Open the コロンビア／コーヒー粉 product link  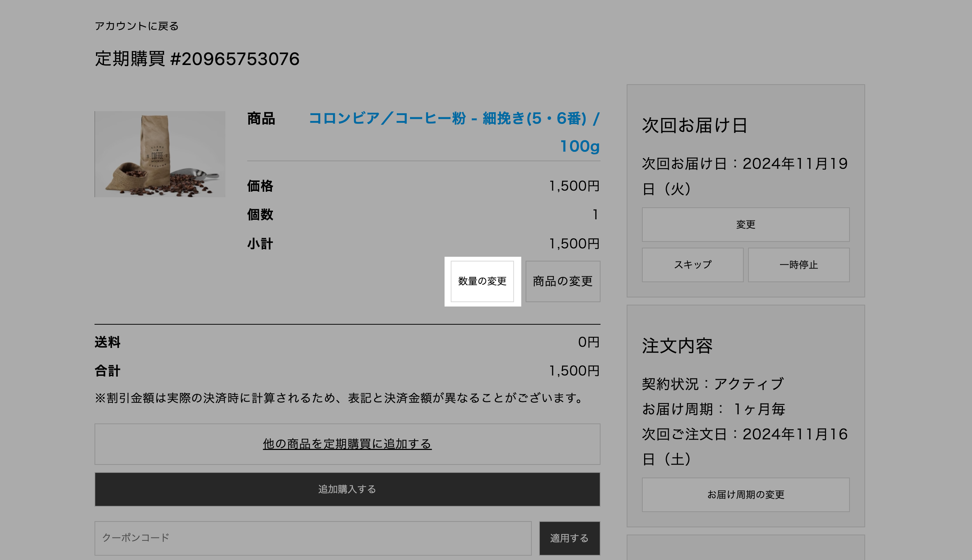click(x=454, y=118)
